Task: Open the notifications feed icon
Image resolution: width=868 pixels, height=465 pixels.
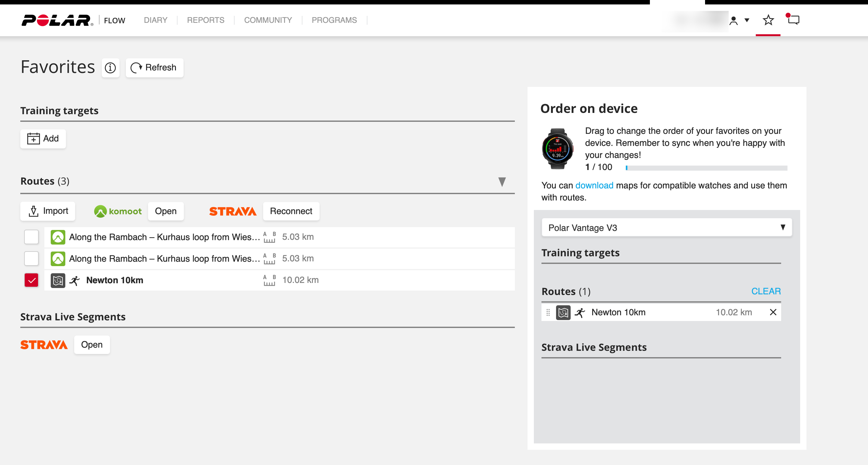Action: (x=793, y=20)
